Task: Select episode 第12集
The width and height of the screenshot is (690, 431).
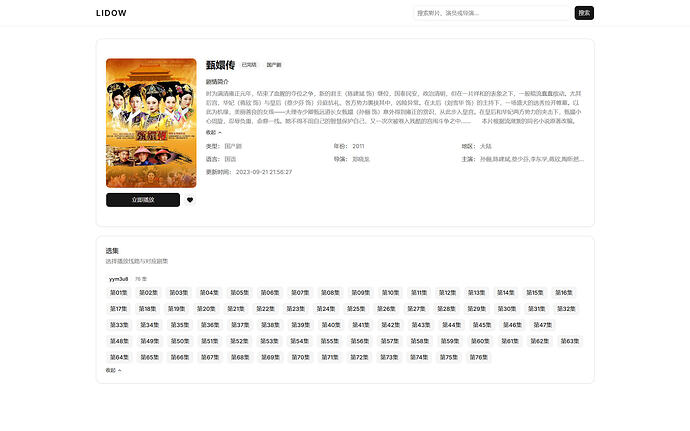Action: pyautogui.click(x=448, y=293)
